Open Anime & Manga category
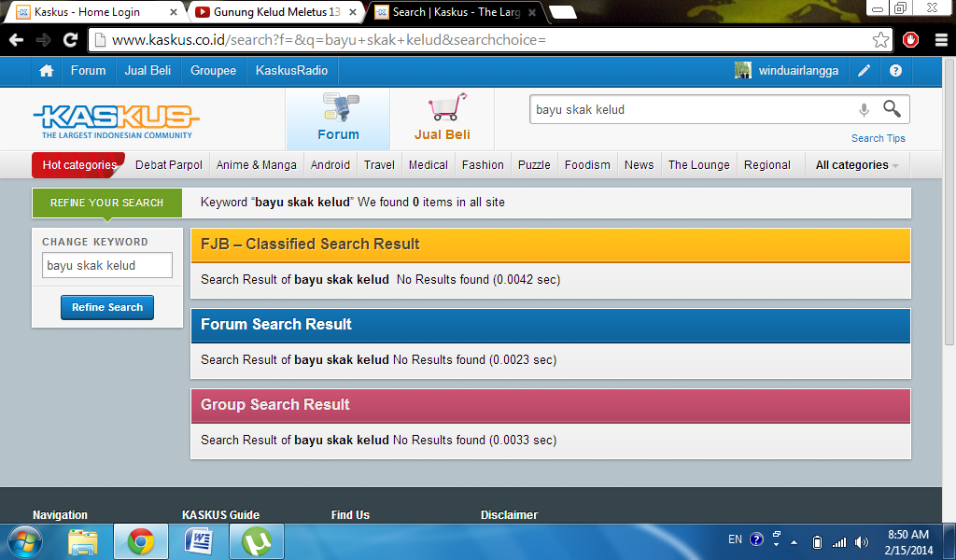This screenshot has height=560, width=956. tap(256, 165)
